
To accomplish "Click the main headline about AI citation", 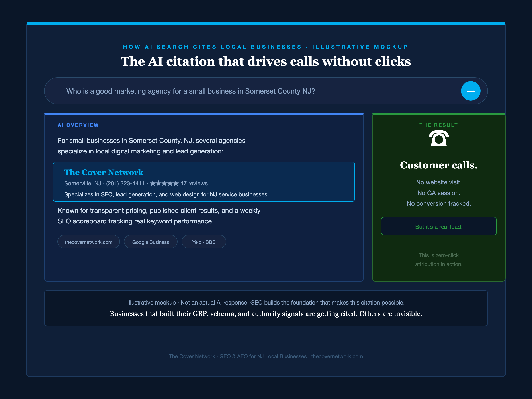I will pos(266,61).
